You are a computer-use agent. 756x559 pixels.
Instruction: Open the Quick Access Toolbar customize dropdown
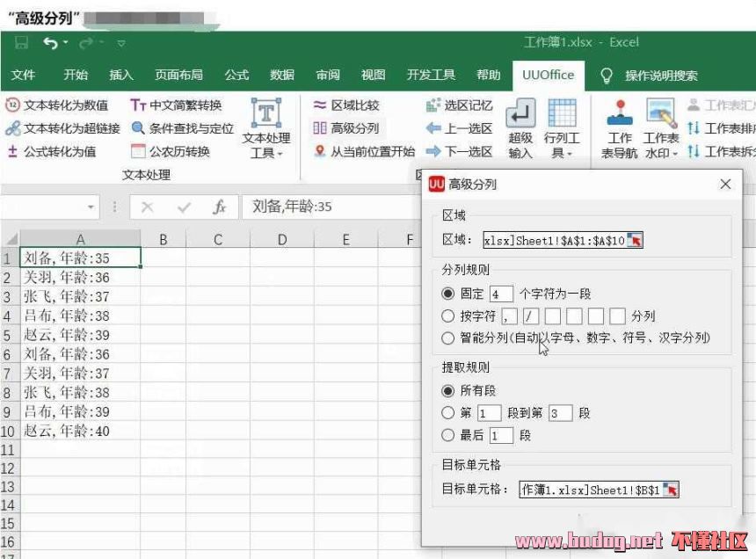(121, 43)
